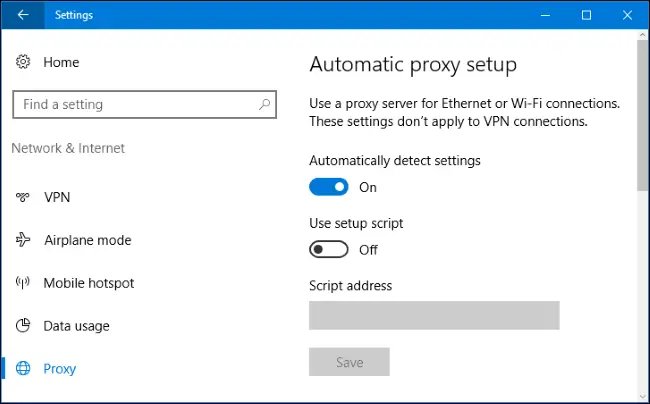Click the Home link

[61, 62]
